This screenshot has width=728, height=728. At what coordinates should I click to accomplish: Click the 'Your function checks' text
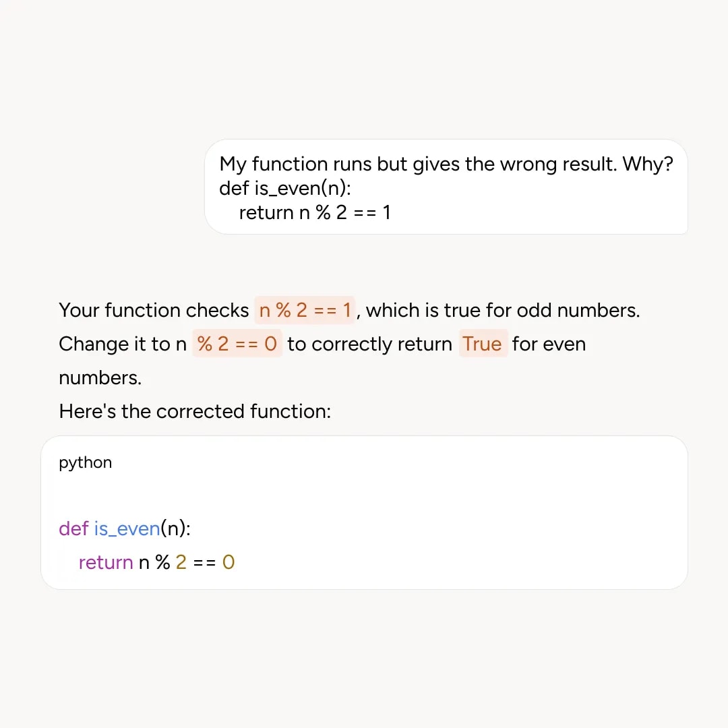[x=154, y=310]
